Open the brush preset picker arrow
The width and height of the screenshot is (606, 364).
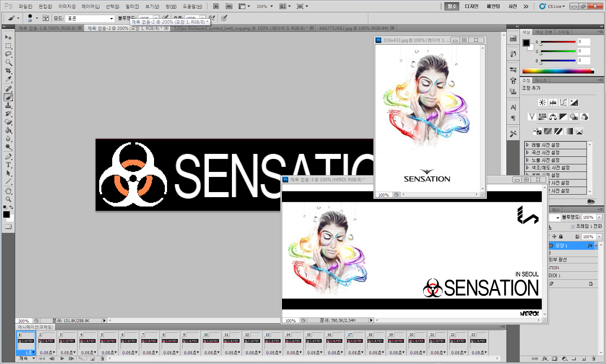coord(37,18)
